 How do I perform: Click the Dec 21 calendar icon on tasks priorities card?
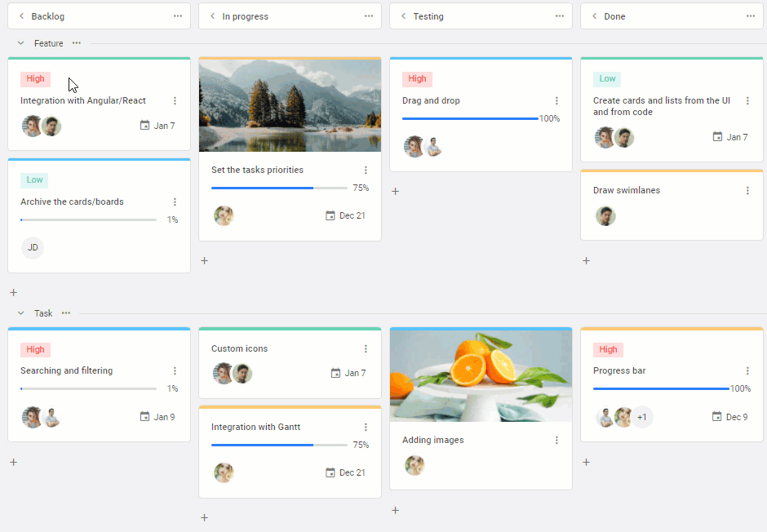pos(330,215)
